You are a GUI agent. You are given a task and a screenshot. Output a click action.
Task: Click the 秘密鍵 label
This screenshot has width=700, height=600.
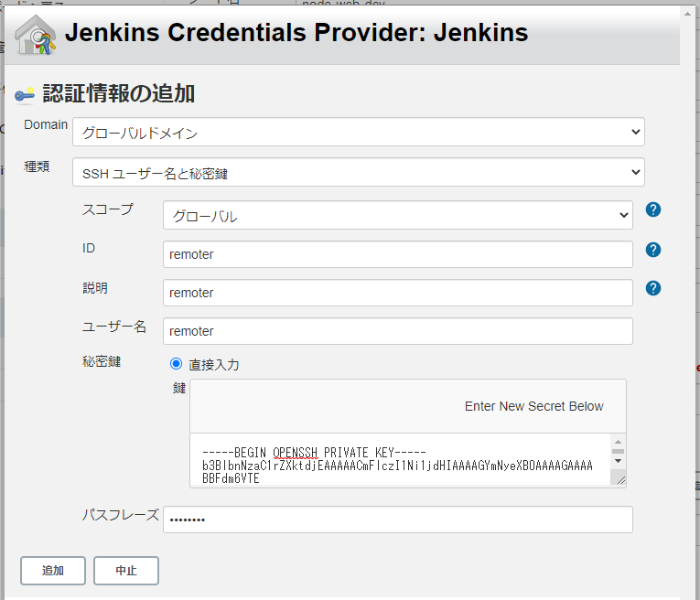click(x=102, y=361)
